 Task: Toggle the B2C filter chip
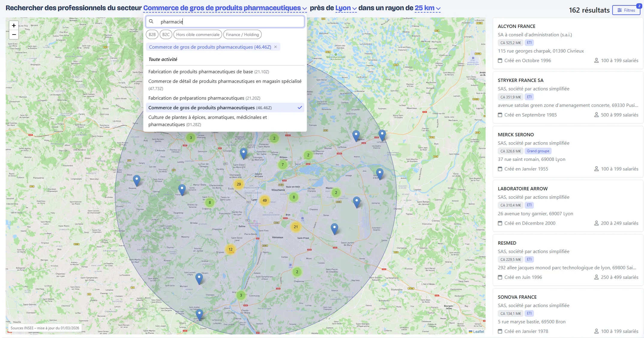tap(166, 35)
